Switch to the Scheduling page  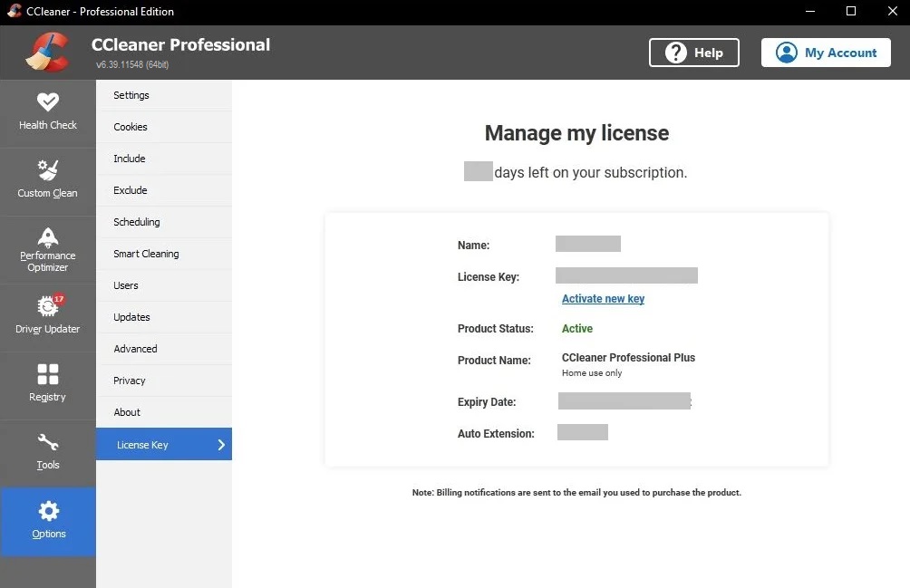click(164, 222)
